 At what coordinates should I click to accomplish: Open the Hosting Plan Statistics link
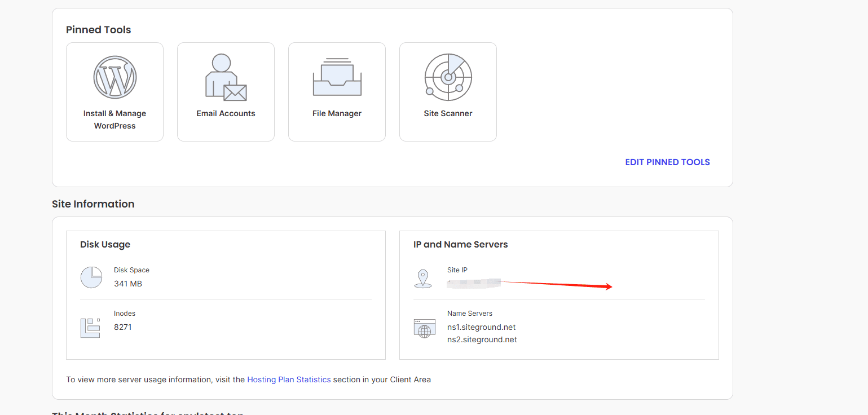point(289,379)
